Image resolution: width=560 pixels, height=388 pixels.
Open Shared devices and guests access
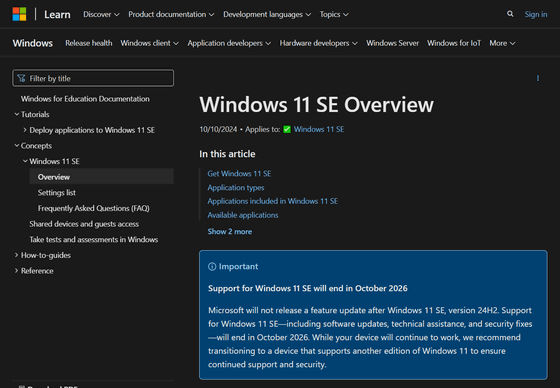point(84,224)
